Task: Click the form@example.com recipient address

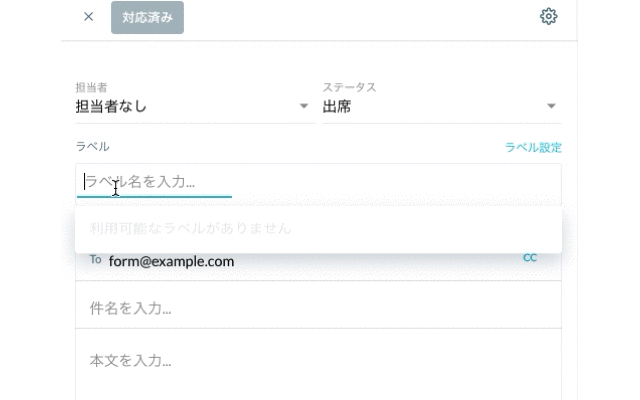Action: pos(171,261)
